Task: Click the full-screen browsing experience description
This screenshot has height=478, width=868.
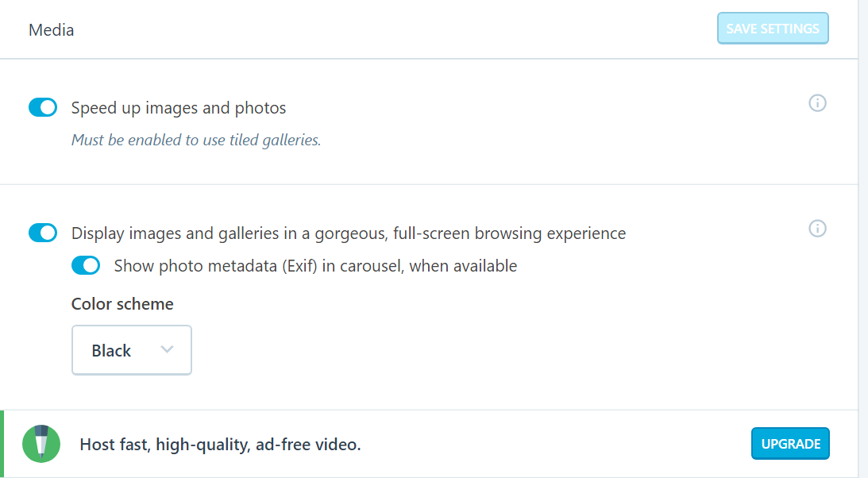Action: pyautogui.click(x=348, y=233)
